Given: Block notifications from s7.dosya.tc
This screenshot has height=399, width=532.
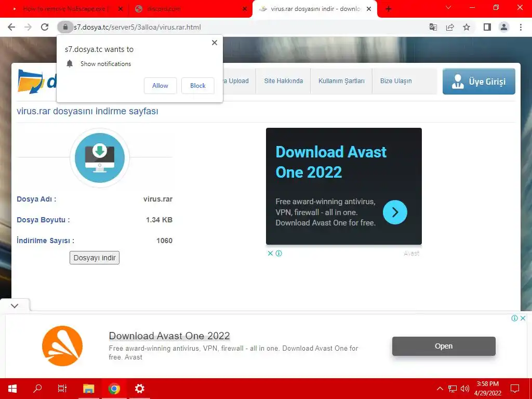Looking at the screenshot, I should click(x=198, y=86).
